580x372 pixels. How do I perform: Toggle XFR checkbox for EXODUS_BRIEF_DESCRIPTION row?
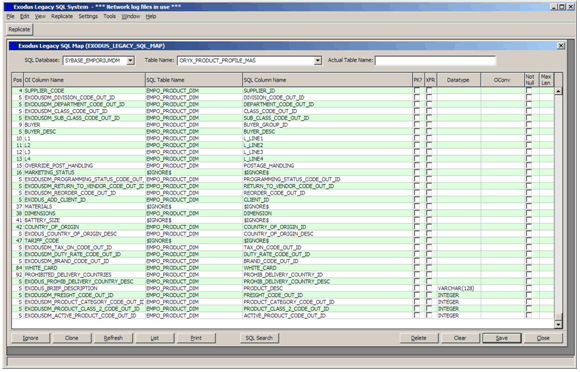click(x=429, y=288)
